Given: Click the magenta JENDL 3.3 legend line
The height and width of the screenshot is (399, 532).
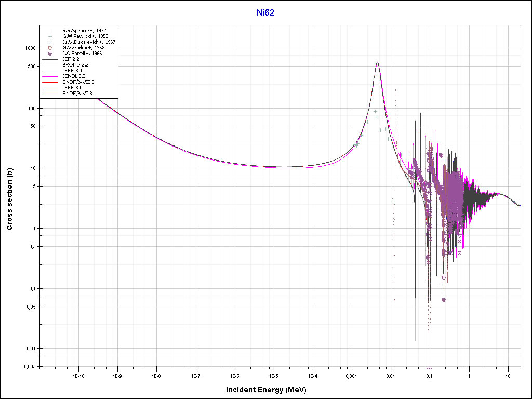Looking at the screenshot, I should [50, 76].
